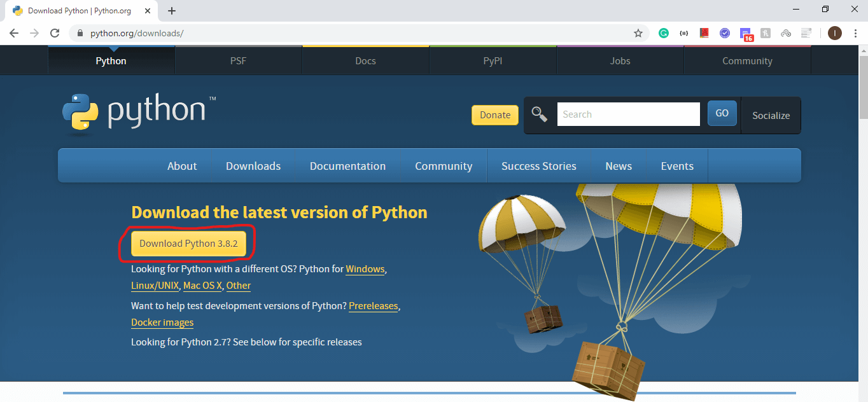This screenshot has height=402, width=868.
Task: Open a new tab with the plus button
Action: pos(172,11)
